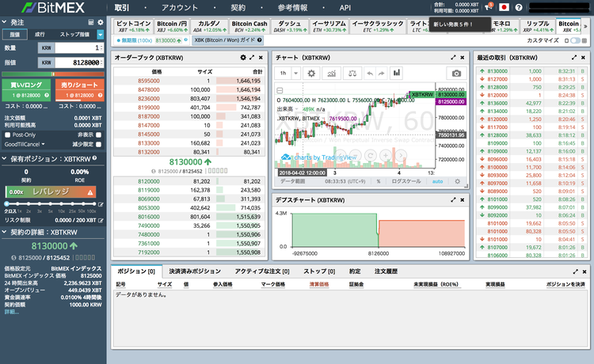The image size is (594, 364).
Task: Open the アカウント menu
Action: [180, 8]
